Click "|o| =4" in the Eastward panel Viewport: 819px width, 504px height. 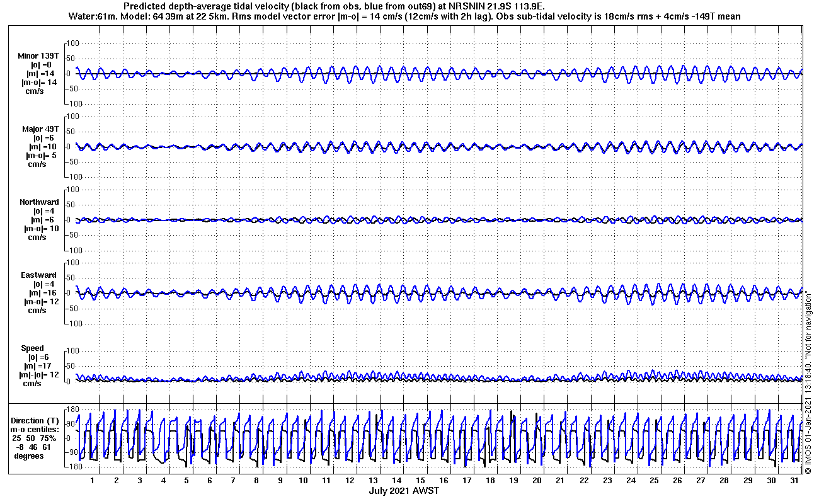(x=45, y=284)
